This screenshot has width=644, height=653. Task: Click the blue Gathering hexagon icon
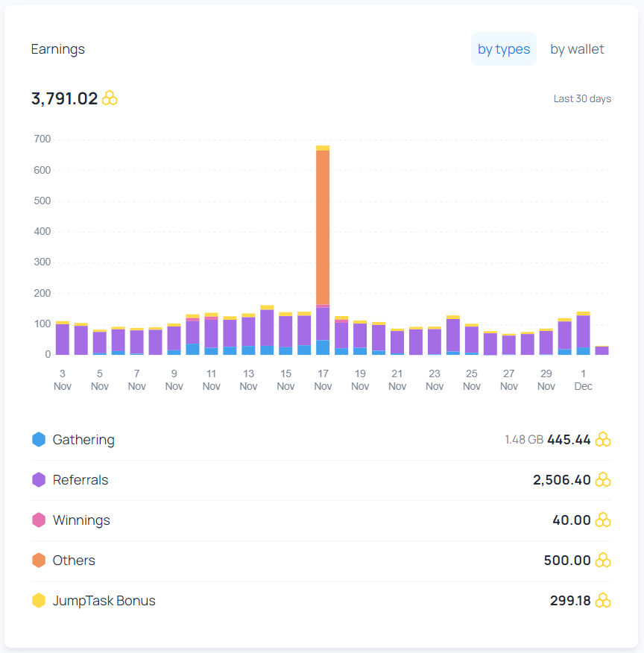(39, 439)
